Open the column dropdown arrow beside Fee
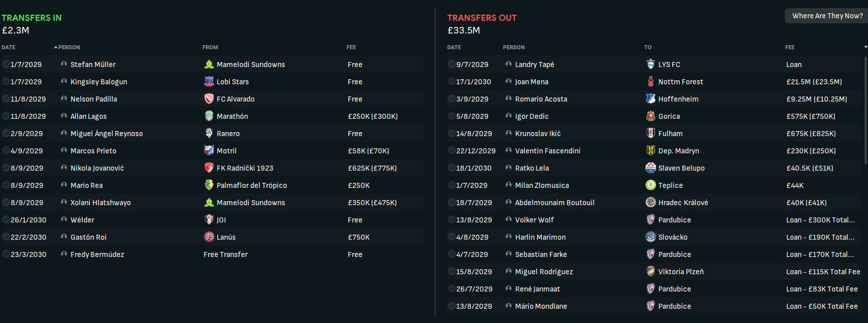This screenshot has height=323, width=868. click(x=865, y=47)
